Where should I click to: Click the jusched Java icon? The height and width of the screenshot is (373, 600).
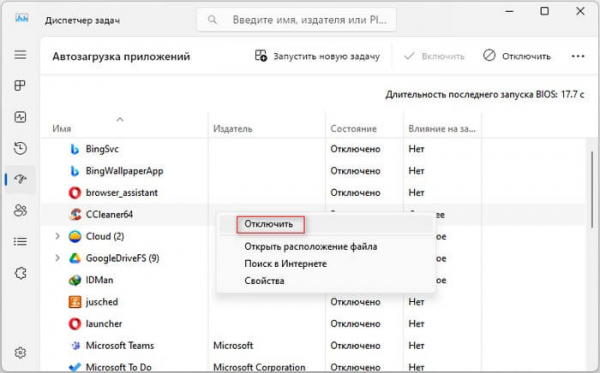[75, 302]
